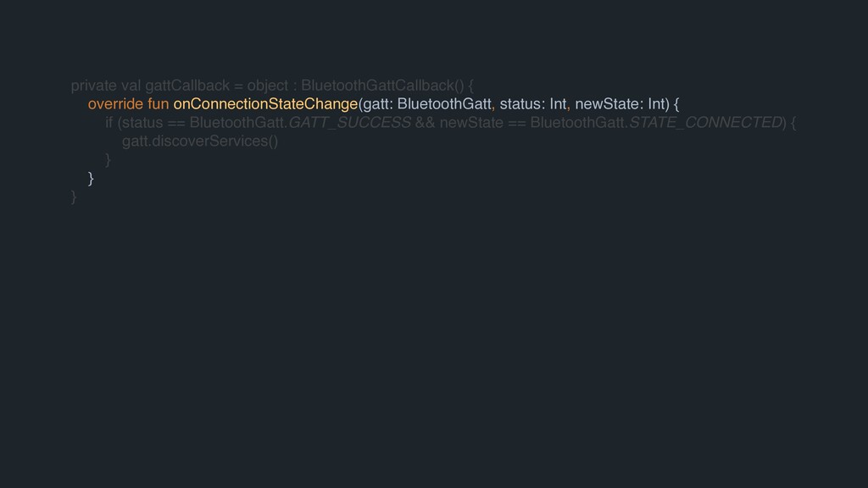Screen dimensions: 868x488
Task: Click the private keyword
Action: 95,86
